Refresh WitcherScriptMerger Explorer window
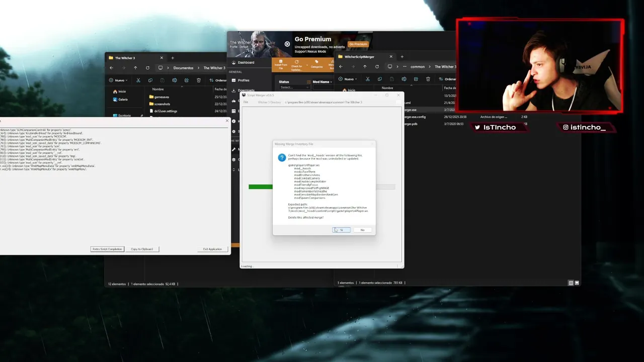The width and height of the screenshot is (644, 362). pos(377,66)
